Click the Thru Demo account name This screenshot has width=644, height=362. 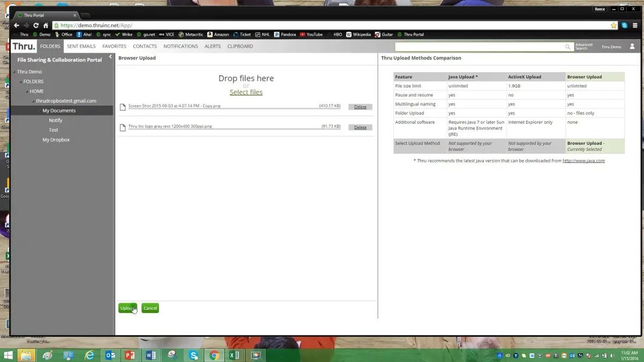point(611,47)
